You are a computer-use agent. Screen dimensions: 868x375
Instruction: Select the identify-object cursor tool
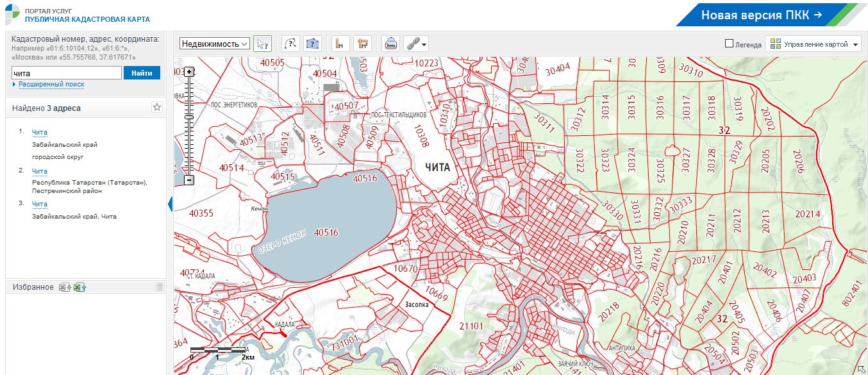click(x=262, y=44)
